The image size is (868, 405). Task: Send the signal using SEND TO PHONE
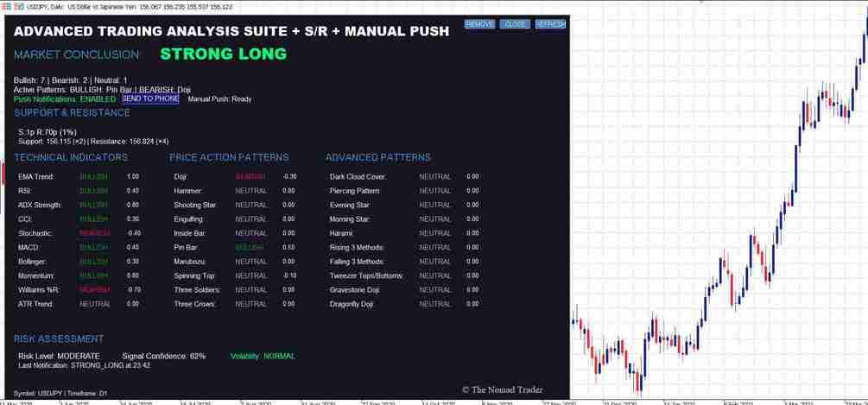coord(150,99)
